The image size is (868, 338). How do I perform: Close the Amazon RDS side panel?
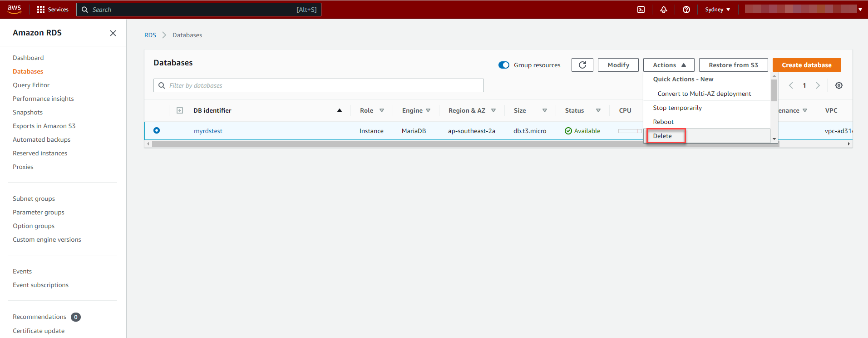tap(113, 33)
